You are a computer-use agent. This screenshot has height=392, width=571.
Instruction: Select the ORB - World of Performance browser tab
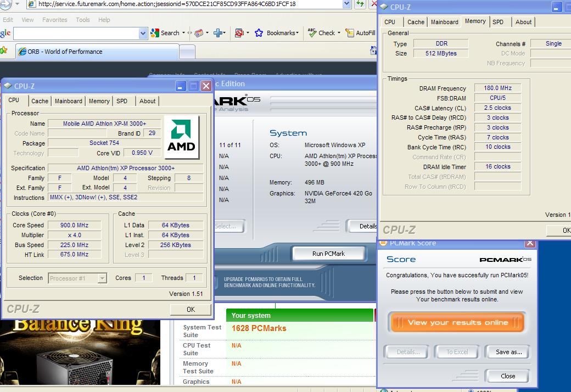(x=97, y=52)
